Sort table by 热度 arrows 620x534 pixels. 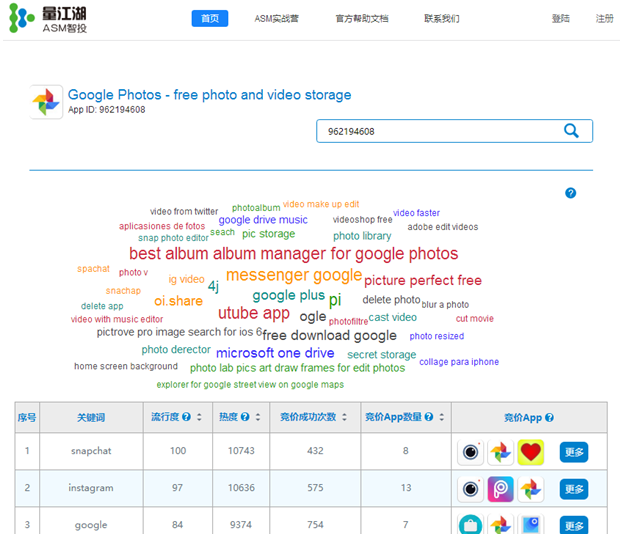click(x=258, y=417)
